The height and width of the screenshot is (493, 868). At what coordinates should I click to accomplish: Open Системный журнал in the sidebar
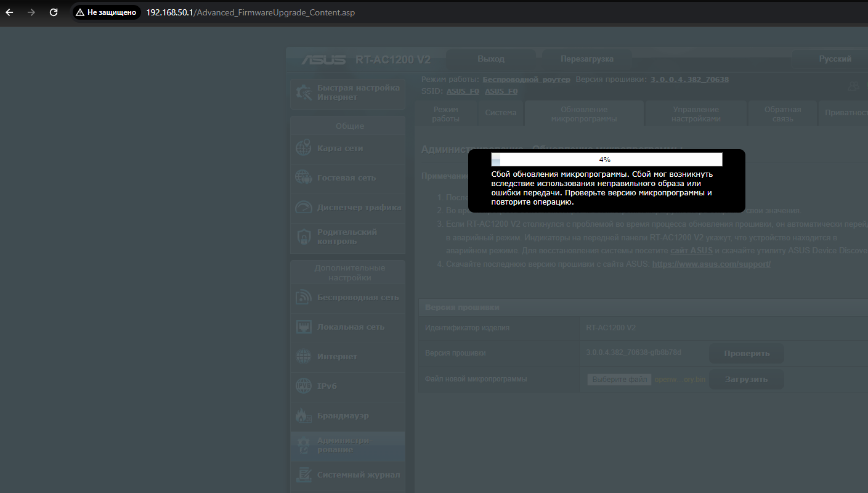point(347,475)
